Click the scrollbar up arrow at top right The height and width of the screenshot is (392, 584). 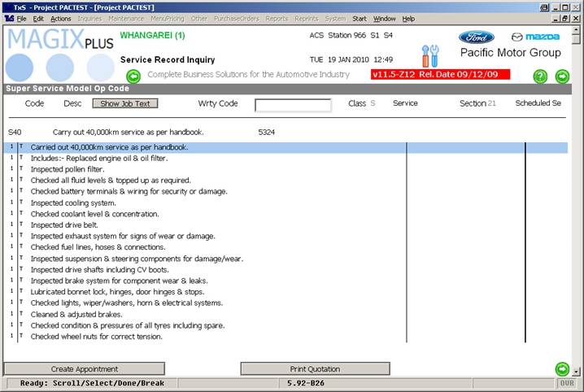click(577, 29)
